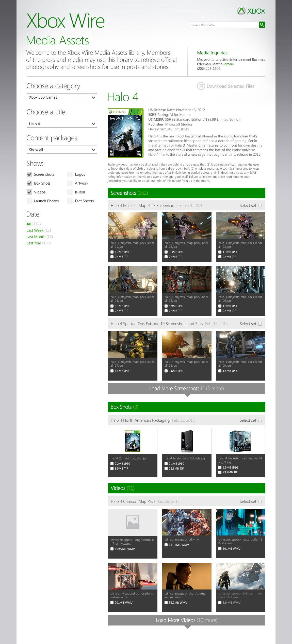Open landfall_05 red Spartan thumbnail

187,279
